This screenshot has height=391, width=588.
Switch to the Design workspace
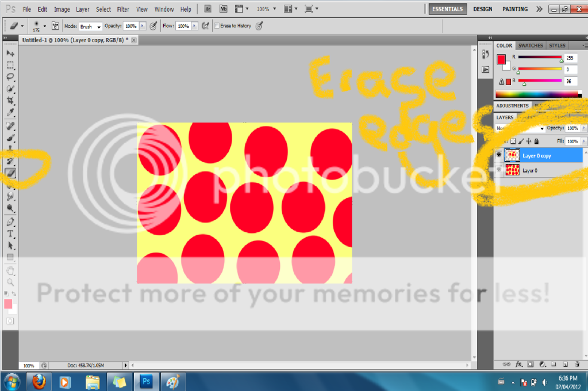[482, 9]
